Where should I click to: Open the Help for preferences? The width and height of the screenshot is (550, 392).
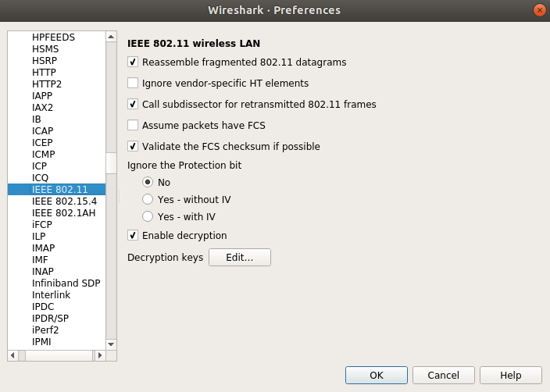(511, 375)
